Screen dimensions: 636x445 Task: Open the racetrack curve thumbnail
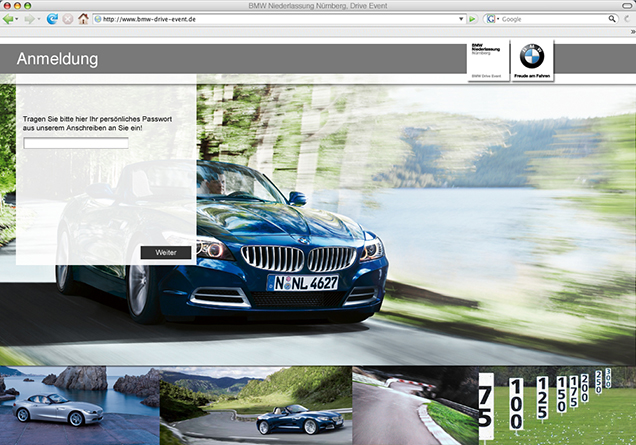pyautogui.click(x=414, y=406)
